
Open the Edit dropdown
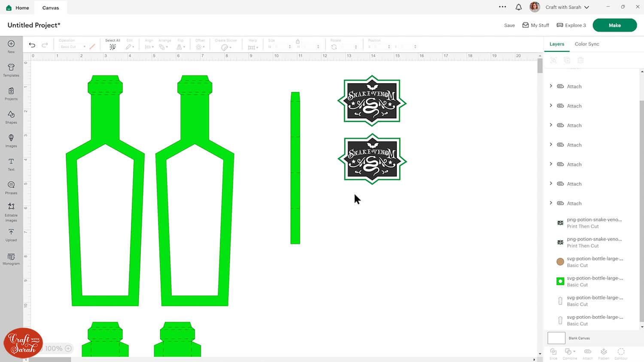pos(130,47)
